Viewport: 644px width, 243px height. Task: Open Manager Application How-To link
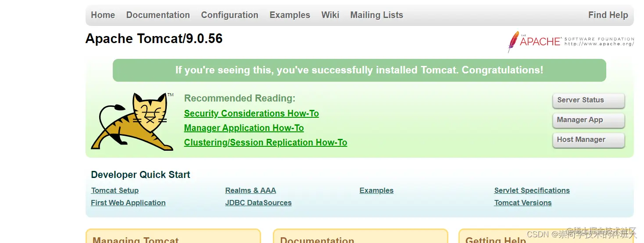point(244,128)
